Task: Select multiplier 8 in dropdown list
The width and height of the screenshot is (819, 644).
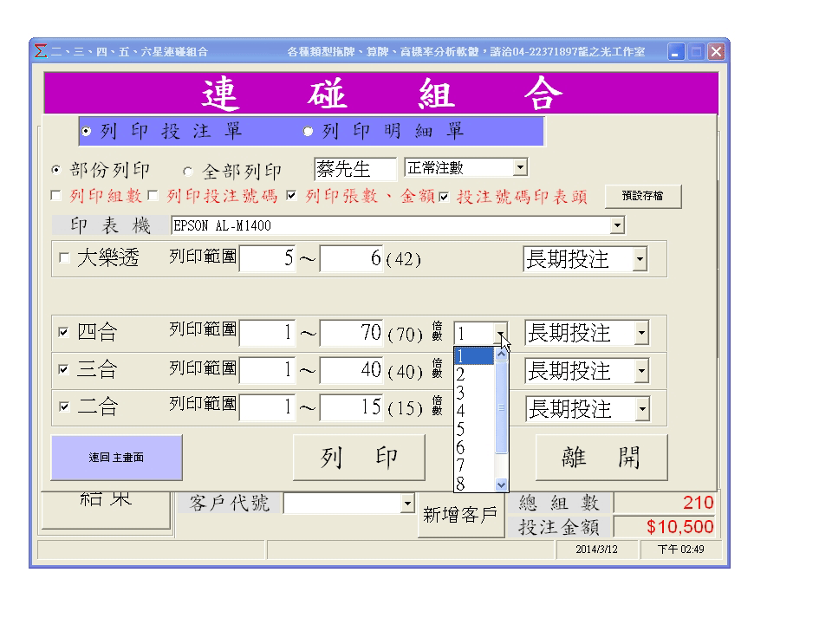Action: point(474,484)
